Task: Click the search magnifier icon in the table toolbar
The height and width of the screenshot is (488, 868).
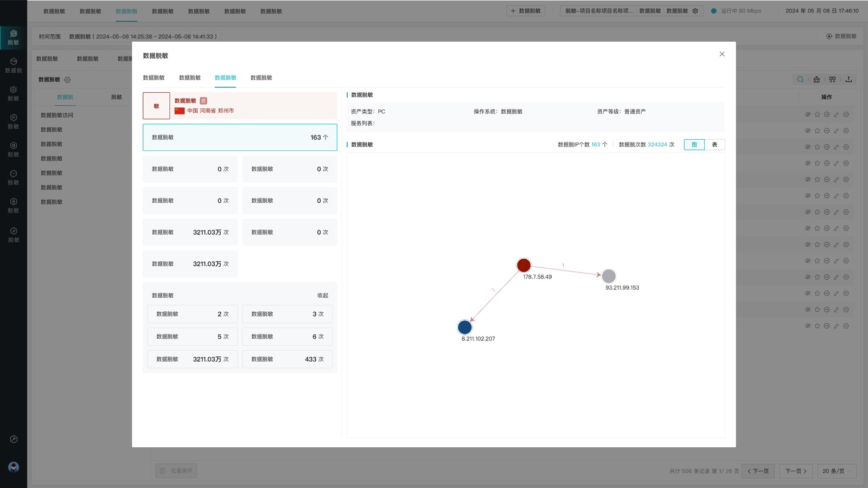Action: pyautogui.click(x=800, y=80)
